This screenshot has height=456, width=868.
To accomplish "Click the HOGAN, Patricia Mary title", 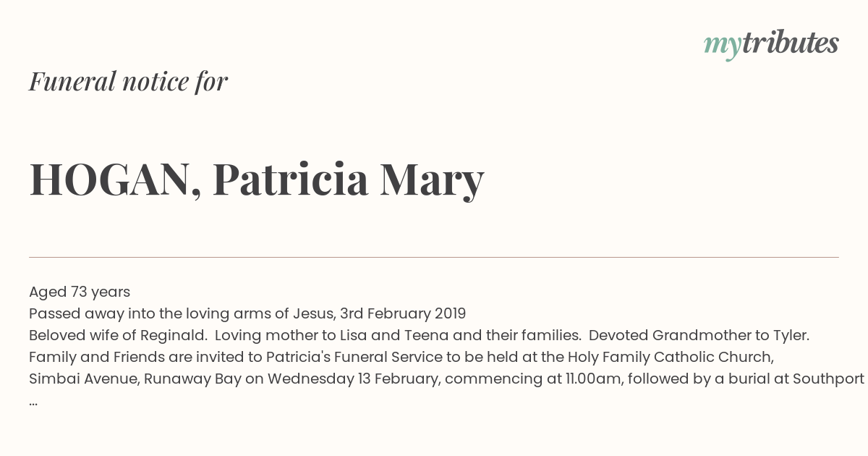I will tap(256, 180).
